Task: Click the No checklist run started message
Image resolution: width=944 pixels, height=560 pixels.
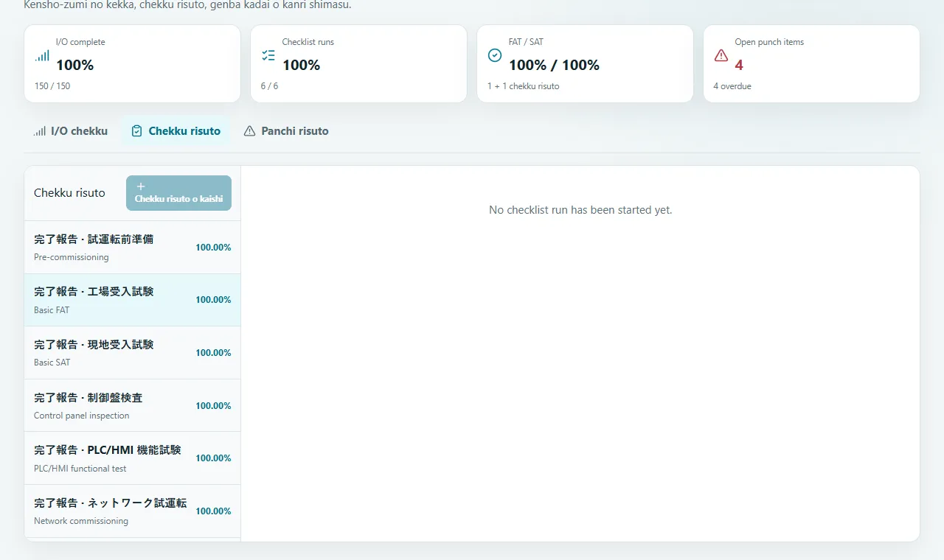Action: [580, 210]
